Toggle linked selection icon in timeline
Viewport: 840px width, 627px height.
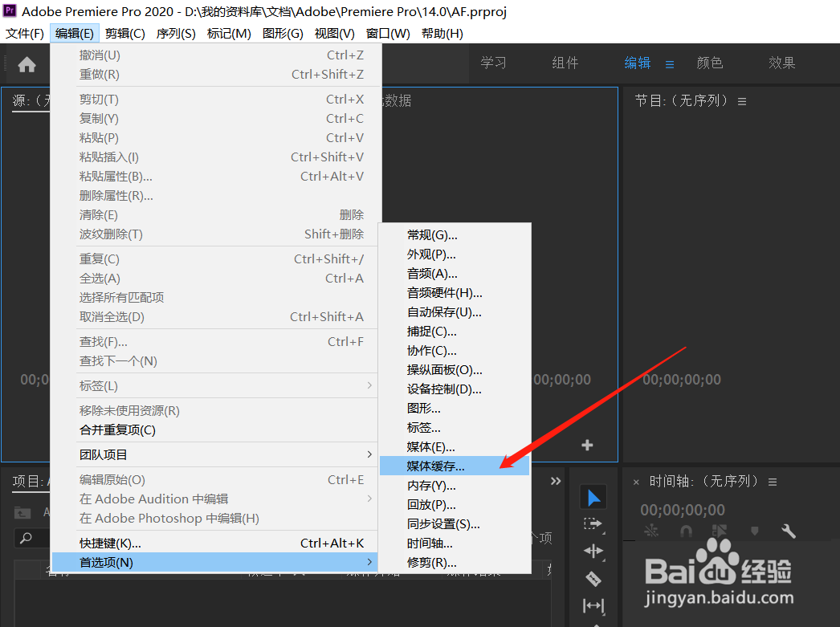[x=720, y=531]
